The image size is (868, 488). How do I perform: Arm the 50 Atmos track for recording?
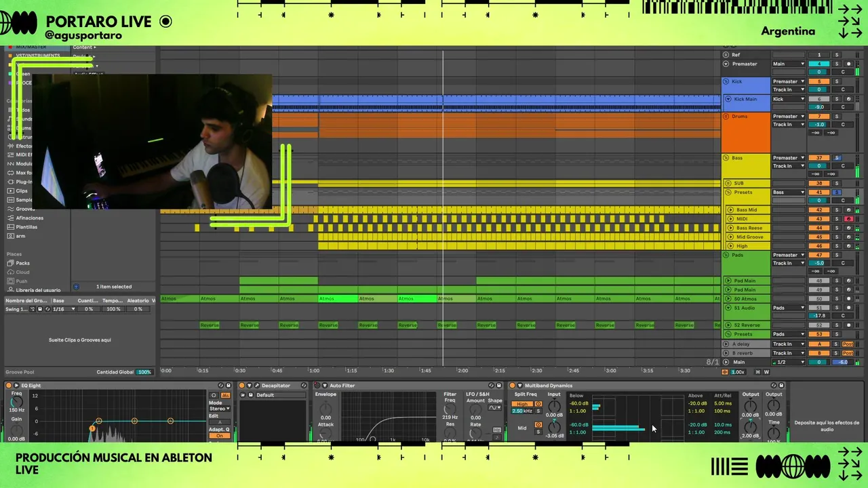pos(848,298)
